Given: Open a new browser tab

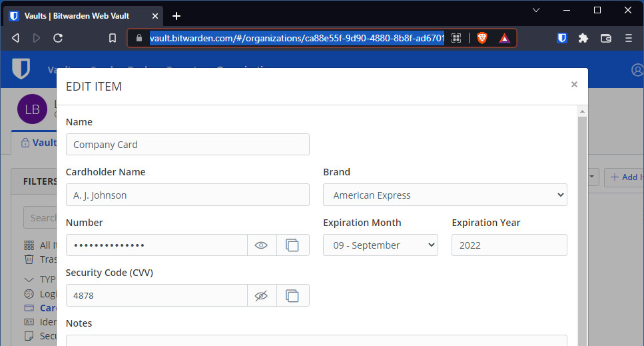Looking at the screenshot, I should tap(176, 16).
